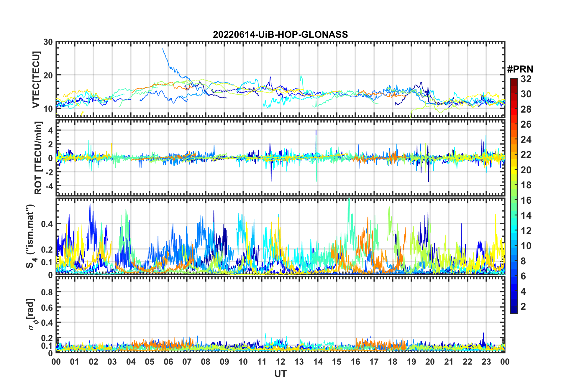Select the 0.6 tick on the sigma-phi axis
561x392 pixels.
pyautogui.click(x=47, y=307)
